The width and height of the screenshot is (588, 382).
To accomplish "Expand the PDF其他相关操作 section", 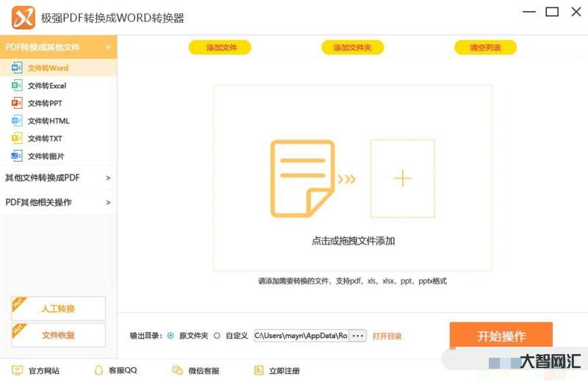I will [59, 203].
